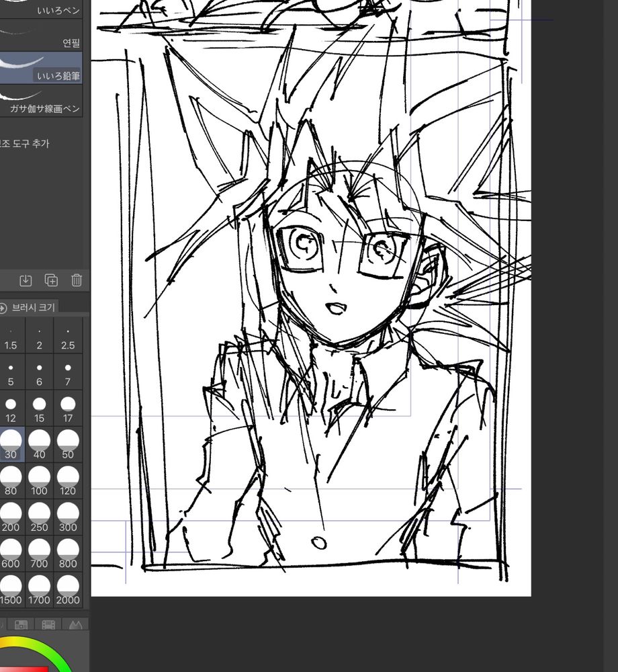Change brush size to 80

coord(11,481)
